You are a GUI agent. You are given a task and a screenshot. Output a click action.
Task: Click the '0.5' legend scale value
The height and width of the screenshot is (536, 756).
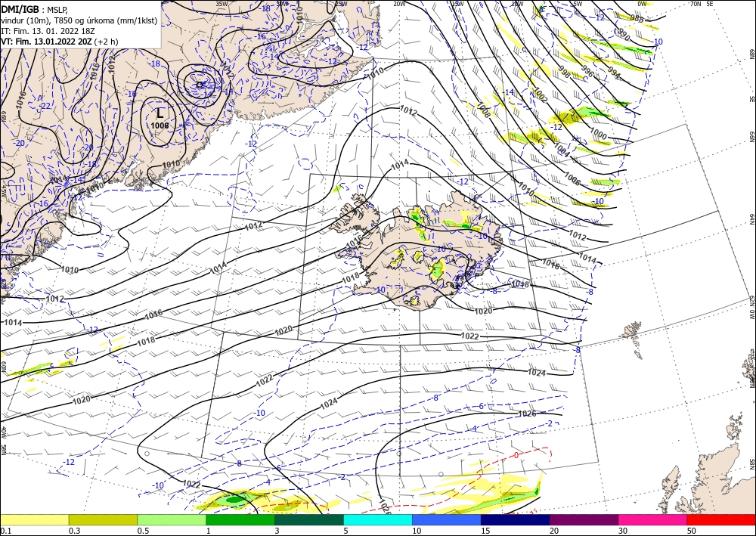click(x=143, y=531)
